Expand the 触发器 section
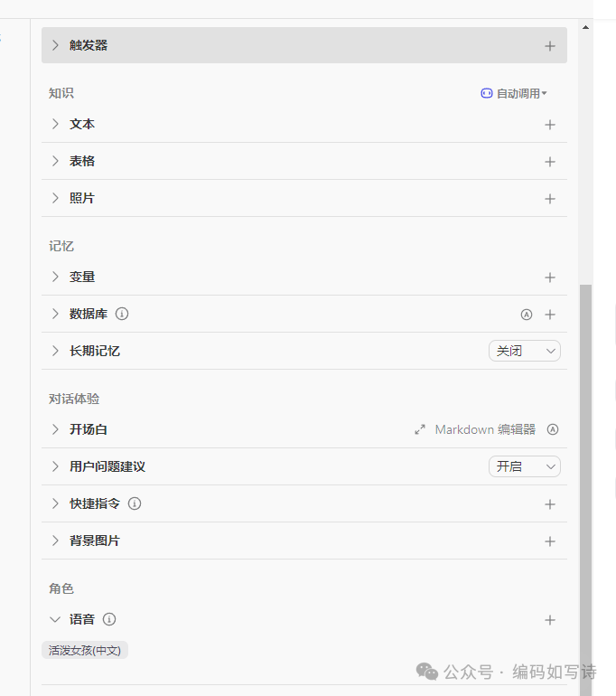Viewport: 616px width, 696px height. tap(55, 45)
